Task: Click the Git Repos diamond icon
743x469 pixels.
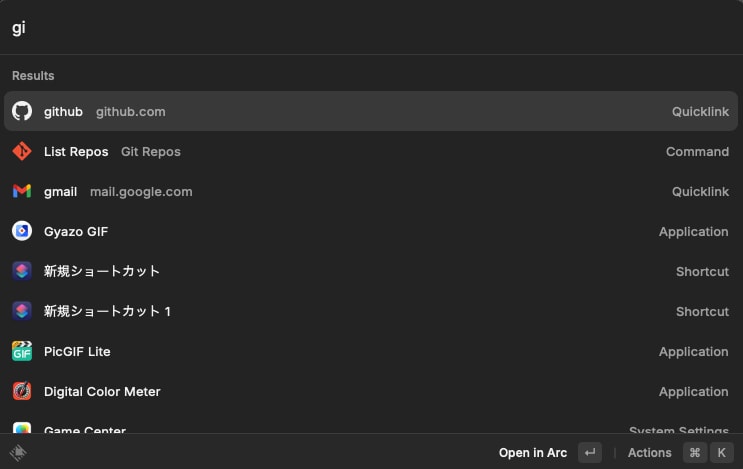Action: (x=22, y=152)
